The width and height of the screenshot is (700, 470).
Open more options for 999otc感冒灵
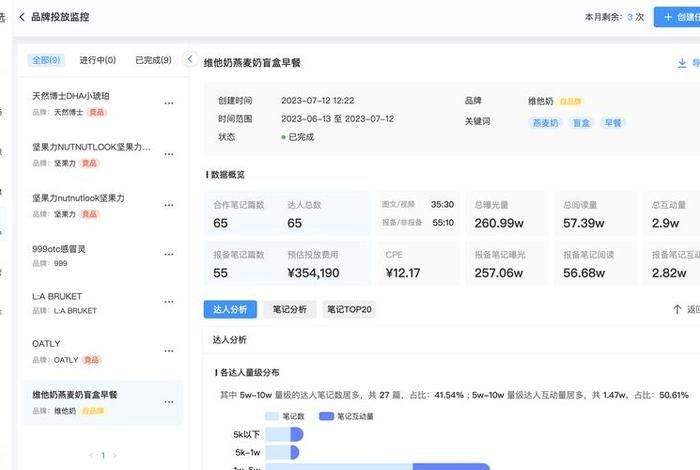click(169, 254)
